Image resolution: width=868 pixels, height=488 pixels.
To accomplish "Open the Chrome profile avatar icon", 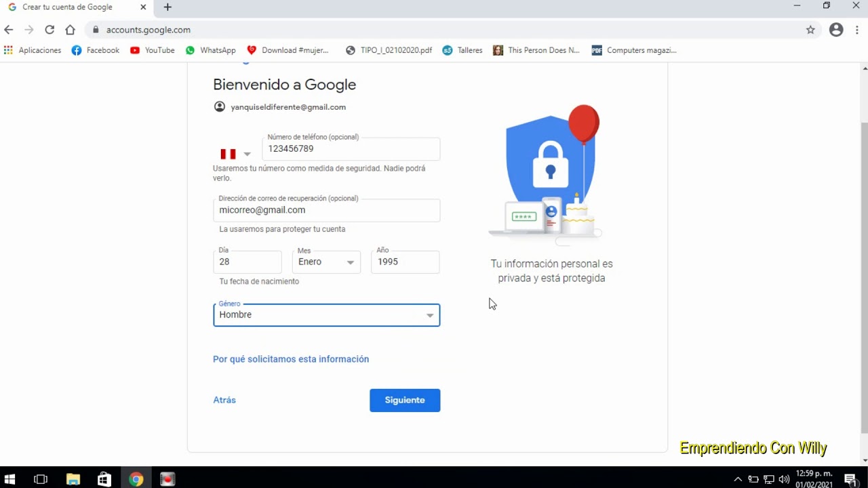I will pyautogui.click(x=836, y=30).
